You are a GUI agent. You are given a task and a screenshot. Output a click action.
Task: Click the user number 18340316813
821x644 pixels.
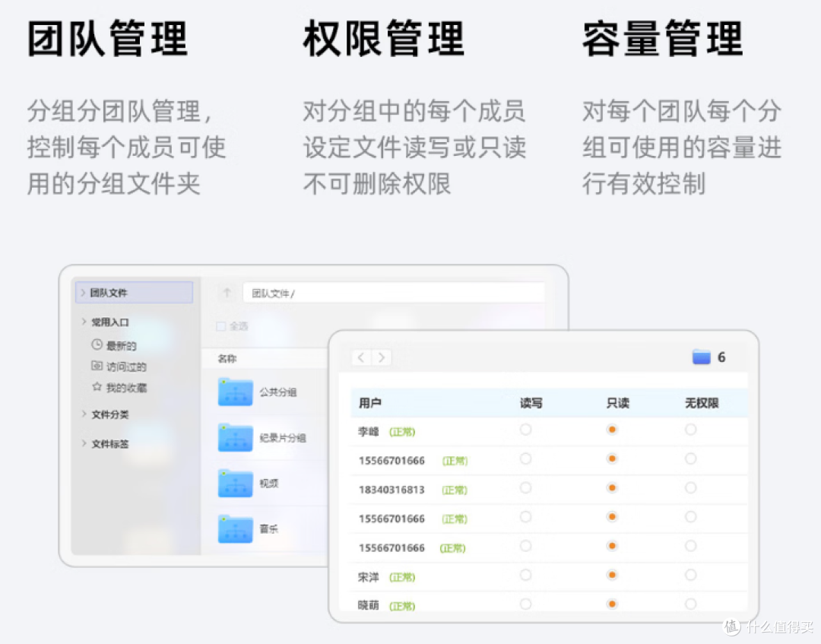click(391, 490)
